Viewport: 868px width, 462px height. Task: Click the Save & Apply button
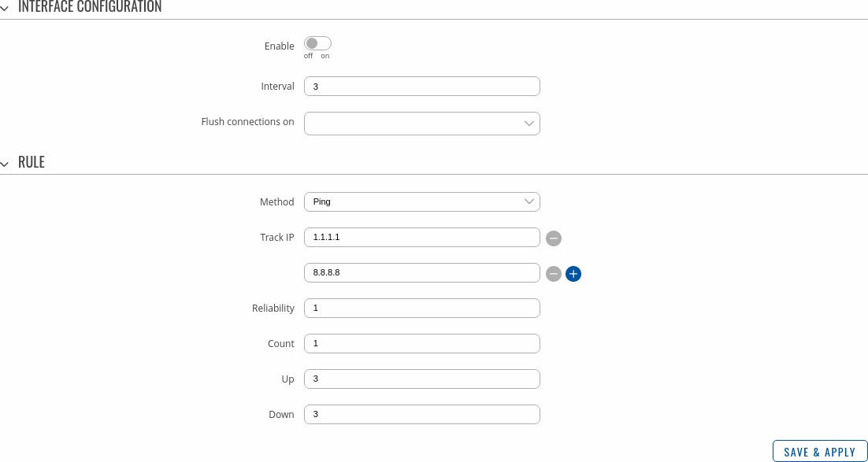coord(819,452)
